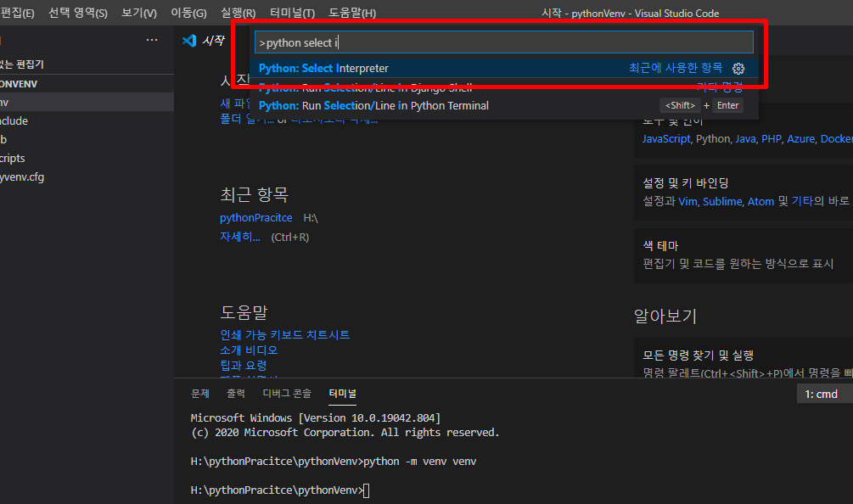Collapse the ONVENV explorer section
This screenshot has width=853, height=504.
pos(87,84)
